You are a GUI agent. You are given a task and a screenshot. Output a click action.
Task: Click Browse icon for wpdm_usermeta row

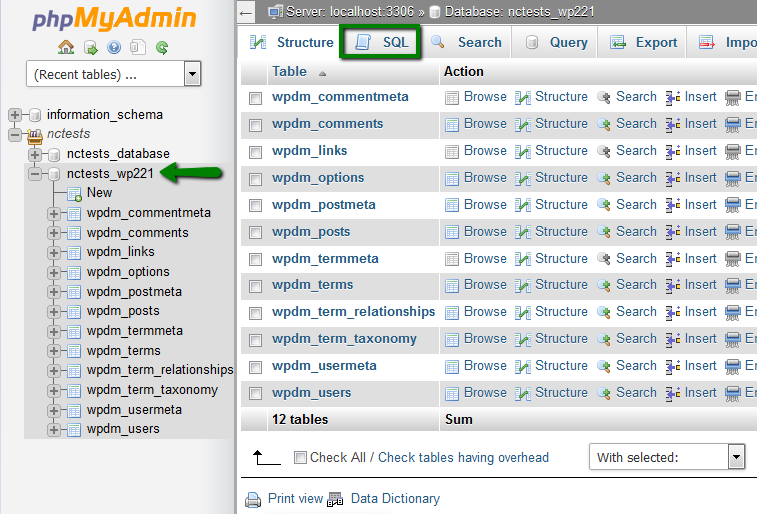point(451,367)
